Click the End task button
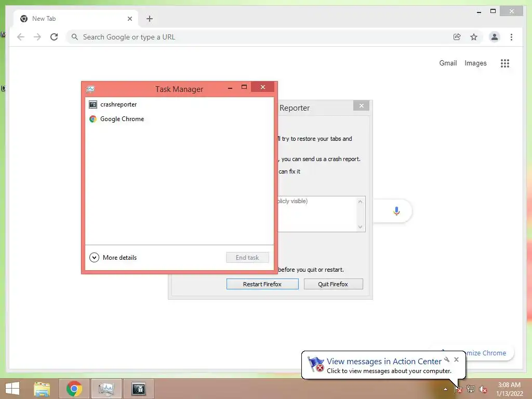532x399 pixels. [247, 258]
